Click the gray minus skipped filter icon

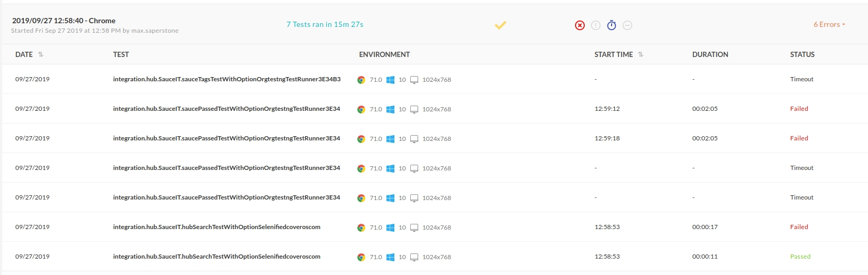point(627,25)
